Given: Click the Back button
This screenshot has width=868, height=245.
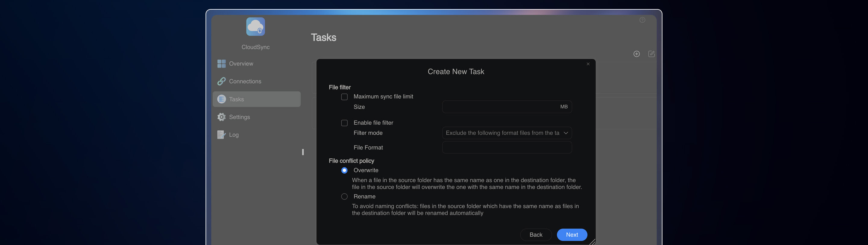Looking at the screenshot, I should pyautogui.click(x=536, y=234).
